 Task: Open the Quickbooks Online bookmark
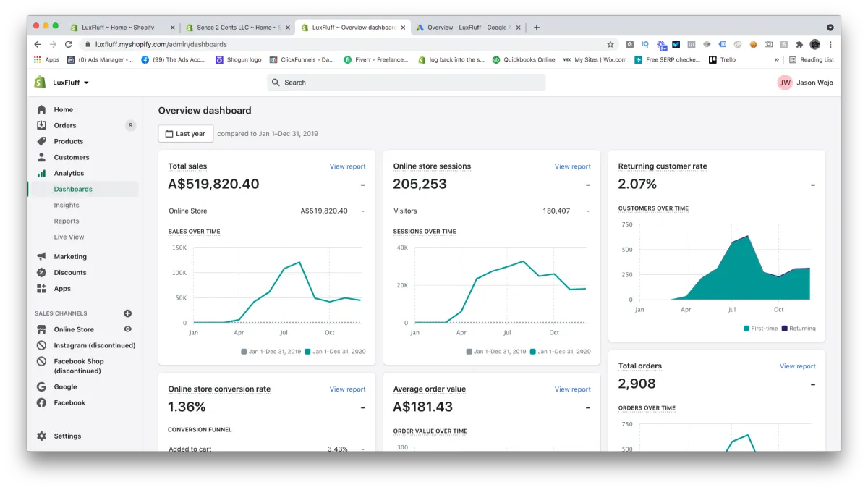point(524,59)
